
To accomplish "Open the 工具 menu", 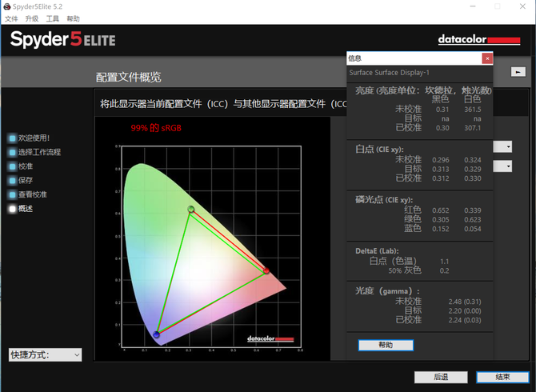I will tap(52, 18).
